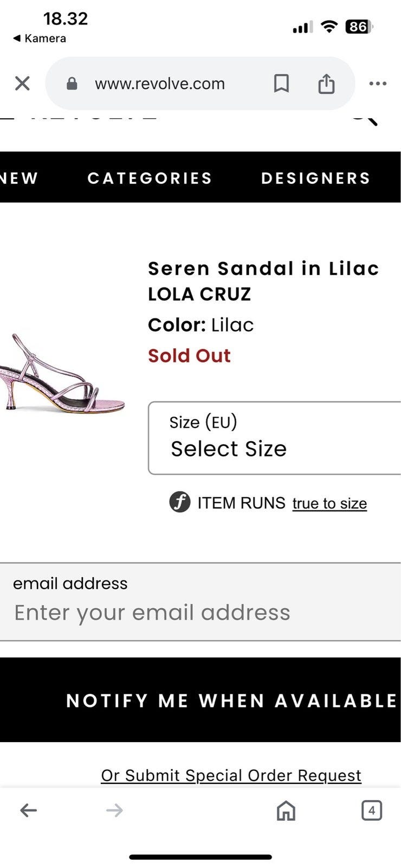Go back with the left arrow
The width and height of the screenshot is (401, 868).
click(29, 810)
